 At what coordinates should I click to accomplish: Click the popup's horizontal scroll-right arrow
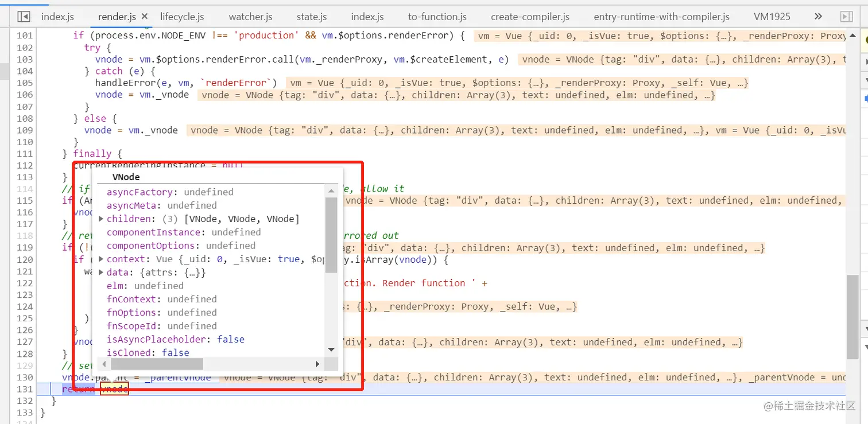[x=317, y=364]
